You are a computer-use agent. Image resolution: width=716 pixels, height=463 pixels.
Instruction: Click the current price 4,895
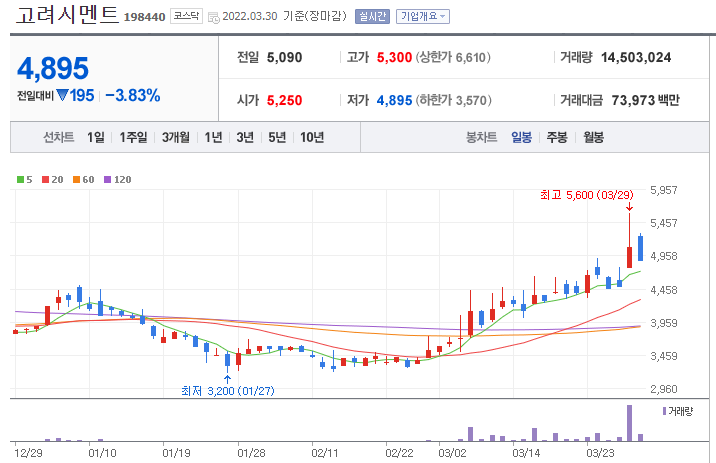coord(53,68)
